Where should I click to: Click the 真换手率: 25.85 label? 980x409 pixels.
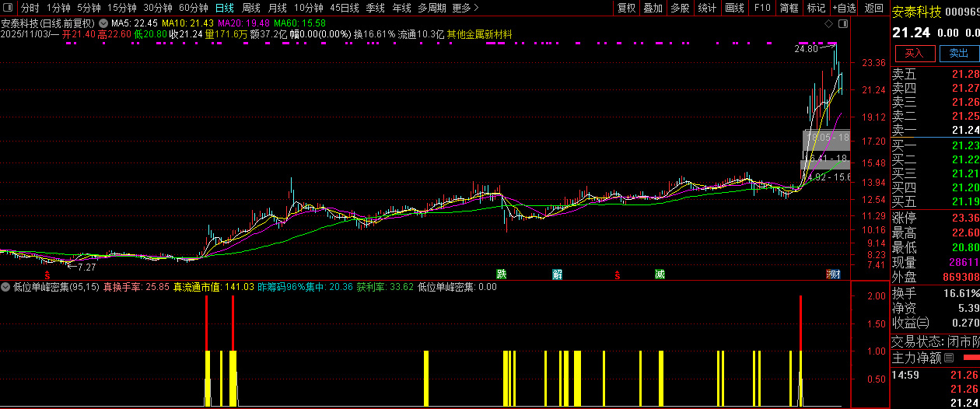[x=136, y=287]
